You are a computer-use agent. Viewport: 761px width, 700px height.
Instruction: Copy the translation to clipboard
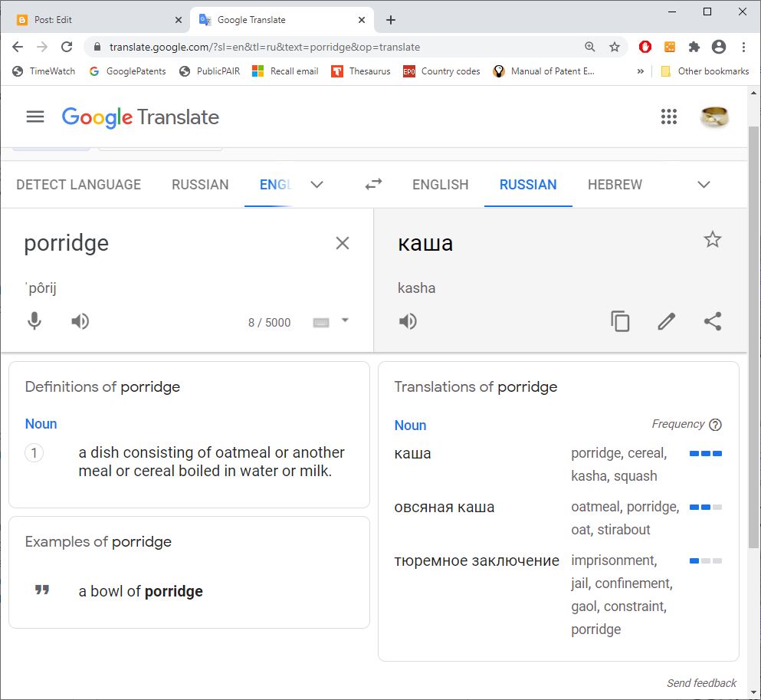pyautogui.click(x=620, y=321)
